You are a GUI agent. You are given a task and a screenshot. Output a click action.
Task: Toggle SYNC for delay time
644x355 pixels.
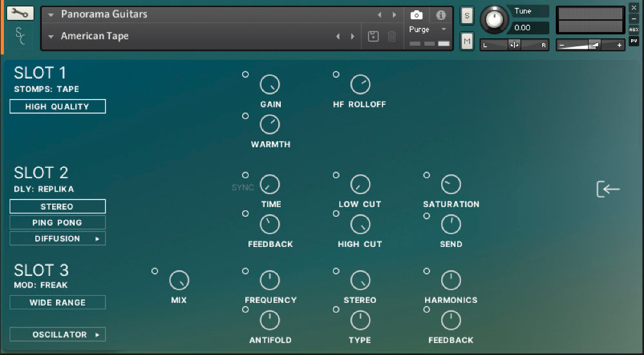point(243,187)
